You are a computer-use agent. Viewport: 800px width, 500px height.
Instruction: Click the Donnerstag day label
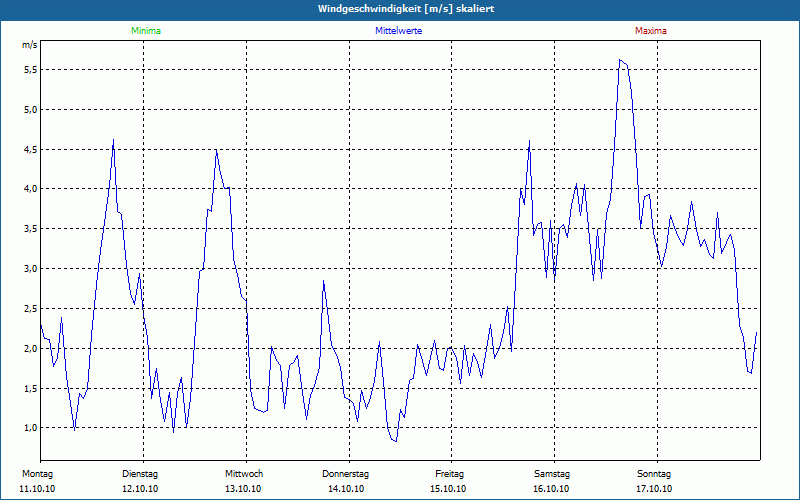pyautogui.click(x=345, y=474)
